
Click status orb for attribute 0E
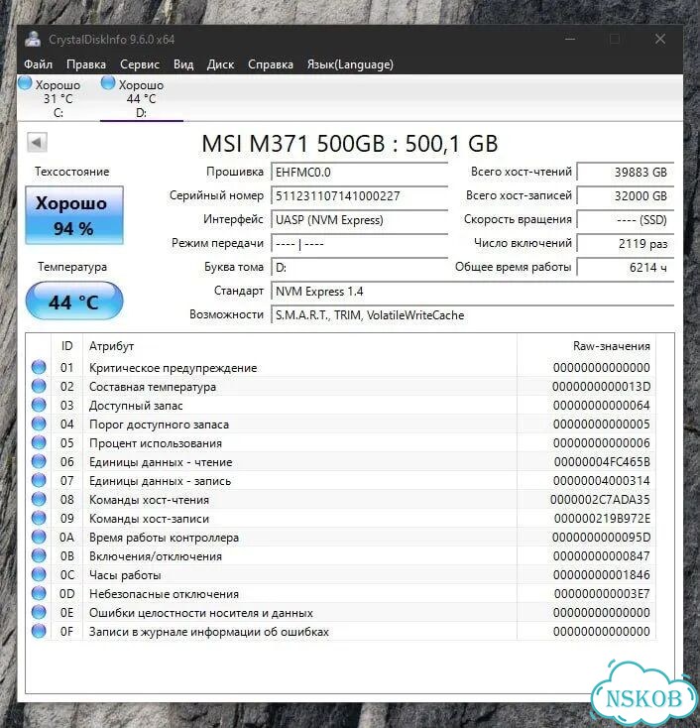(x=39, y=612)
